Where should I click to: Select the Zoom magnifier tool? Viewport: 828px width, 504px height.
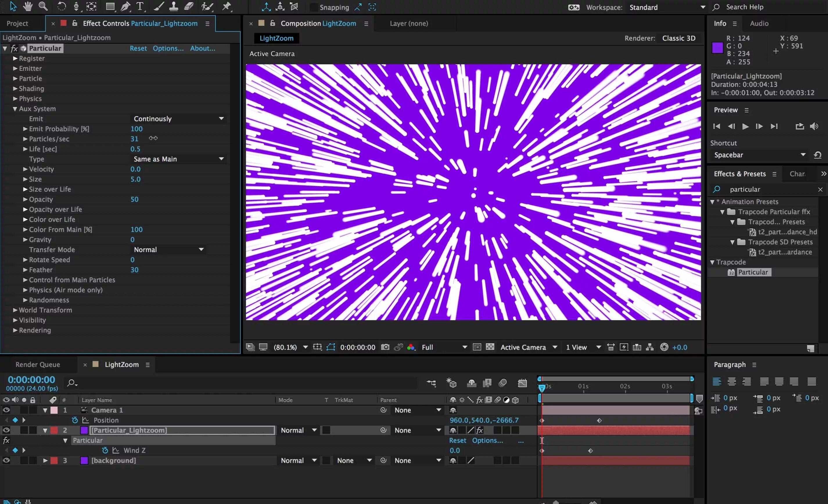tap(43, 6)
